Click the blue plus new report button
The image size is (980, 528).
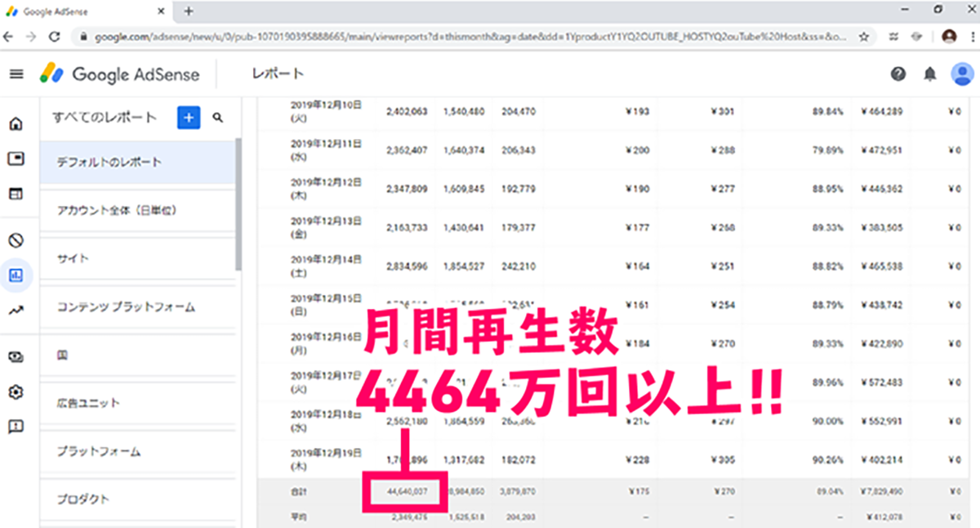point(189,118)
